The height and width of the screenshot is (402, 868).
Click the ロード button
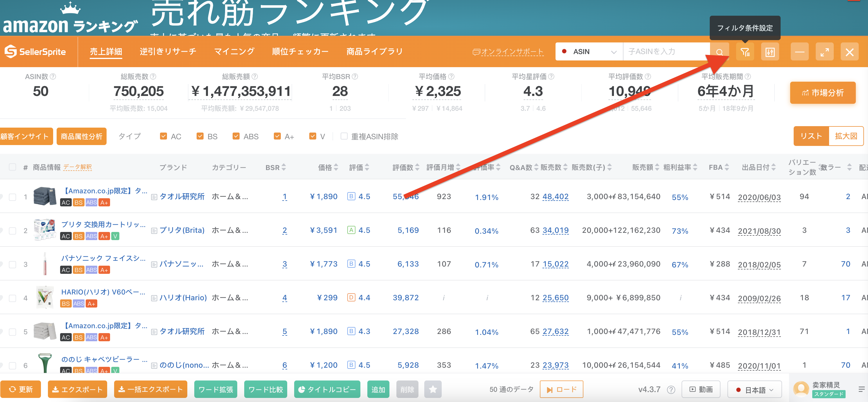[561, 389]
